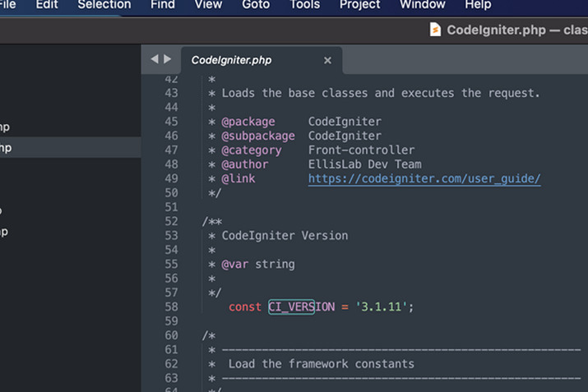The height and width of the screenshot is (392, 588).
Task: Go to previous tab using left arrow
Action: [154, 59]
